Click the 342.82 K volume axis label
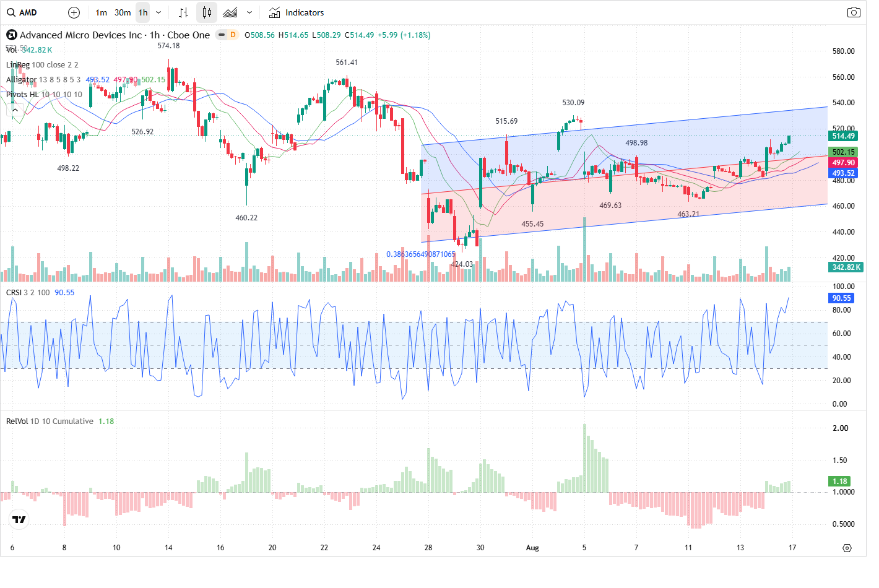This screenshot has height=588, width=879. point(846,267)
